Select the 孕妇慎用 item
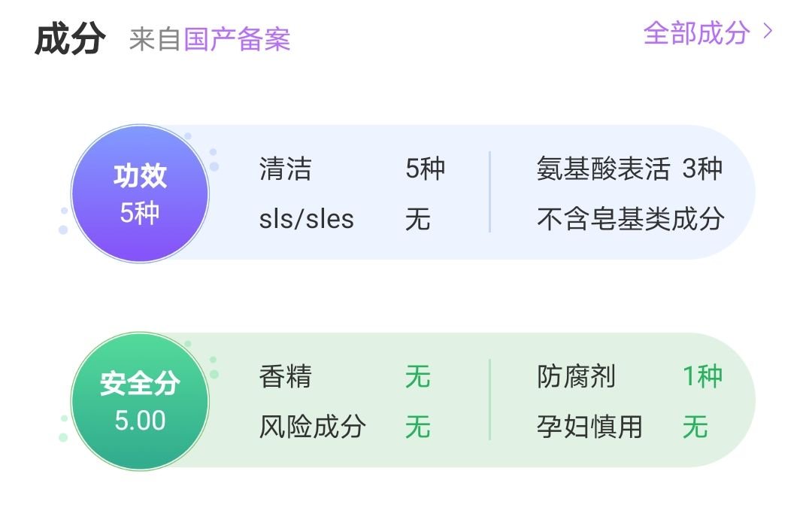The height and width of the screenshot is (526, 812). [x=590, y=427]
